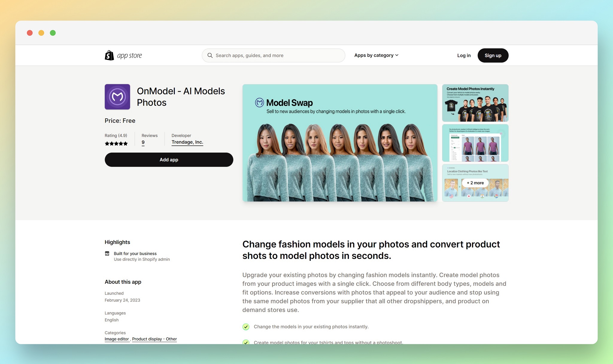The height and width of the screenshot is (364, 613).
Task: Click the chevron next to Apps by category
Action: coord(397,55)
